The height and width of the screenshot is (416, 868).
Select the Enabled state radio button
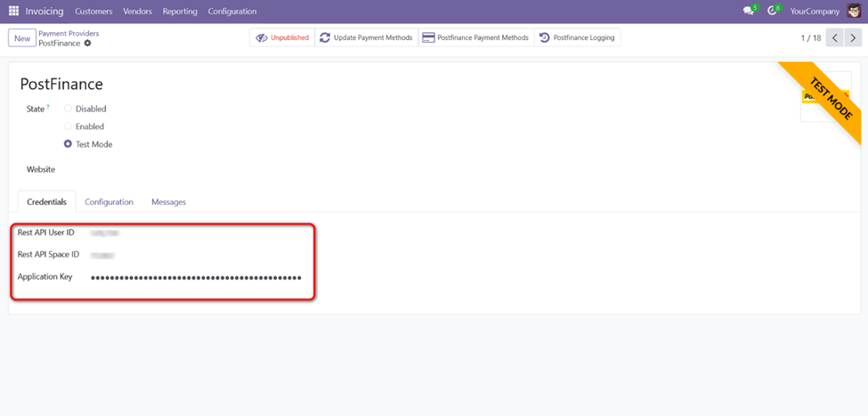(x=68, y=126)
